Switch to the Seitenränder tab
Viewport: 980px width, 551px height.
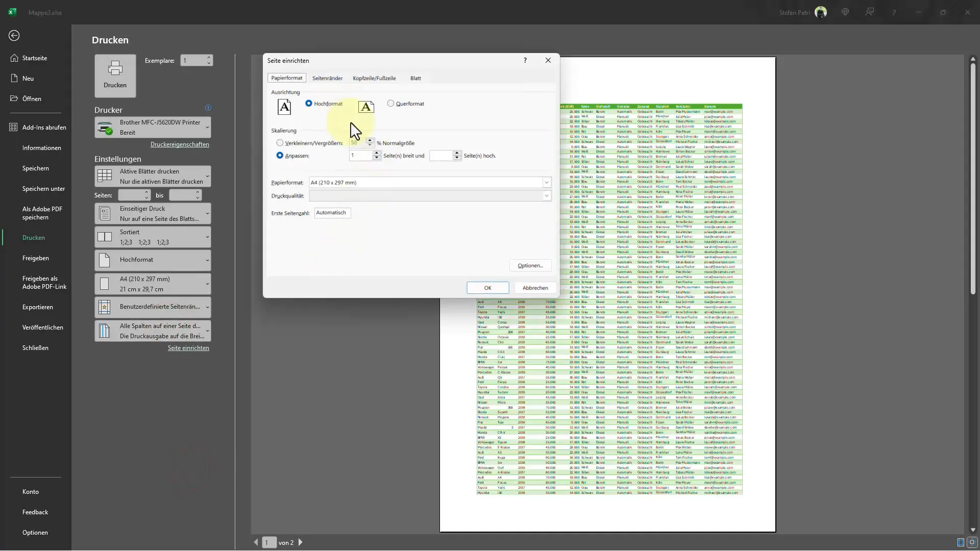pos(328,79)
